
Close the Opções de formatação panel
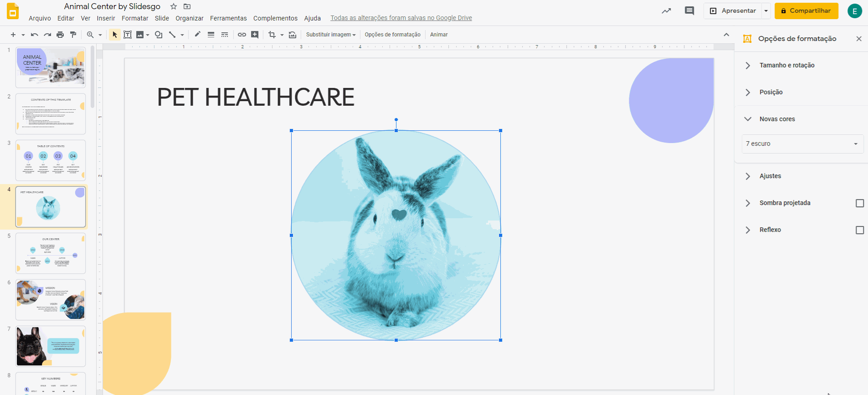click(859, 39)
